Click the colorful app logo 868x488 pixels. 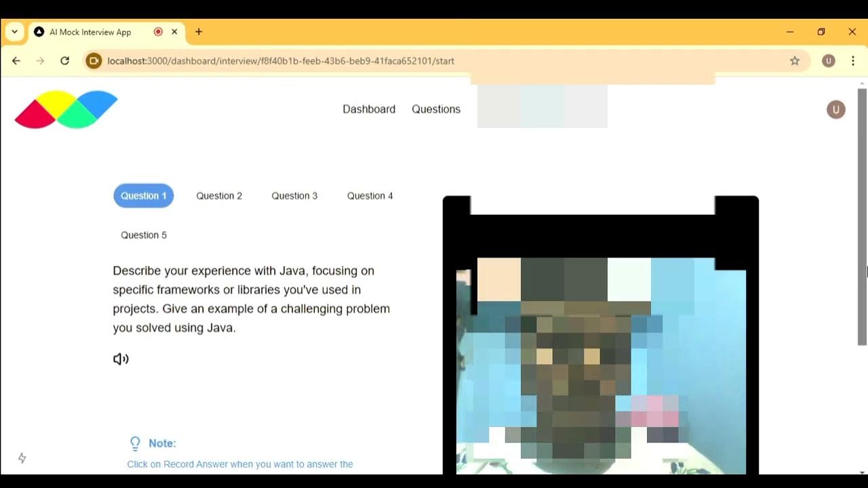[66, 109]
